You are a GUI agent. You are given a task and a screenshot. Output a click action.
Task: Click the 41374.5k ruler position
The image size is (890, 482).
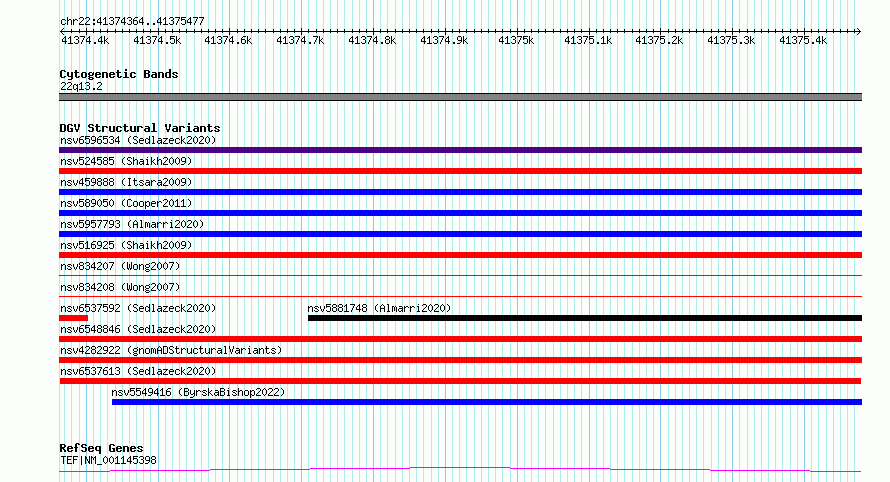click(x=157, y=40)
